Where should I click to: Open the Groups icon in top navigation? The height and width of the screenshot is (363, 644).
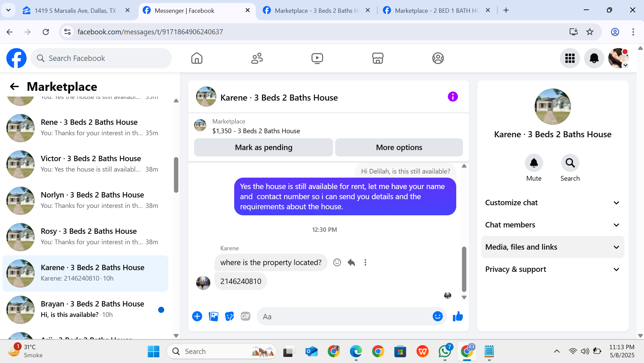coord(438,58)
